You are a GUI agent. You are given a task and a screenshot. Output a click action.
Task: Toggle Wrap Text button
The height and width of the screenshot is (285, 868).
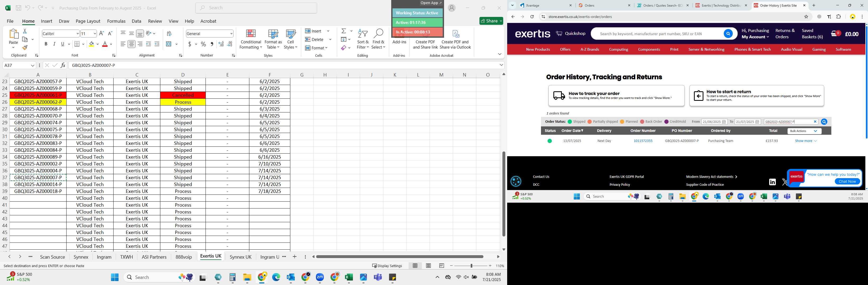(169, 33)
